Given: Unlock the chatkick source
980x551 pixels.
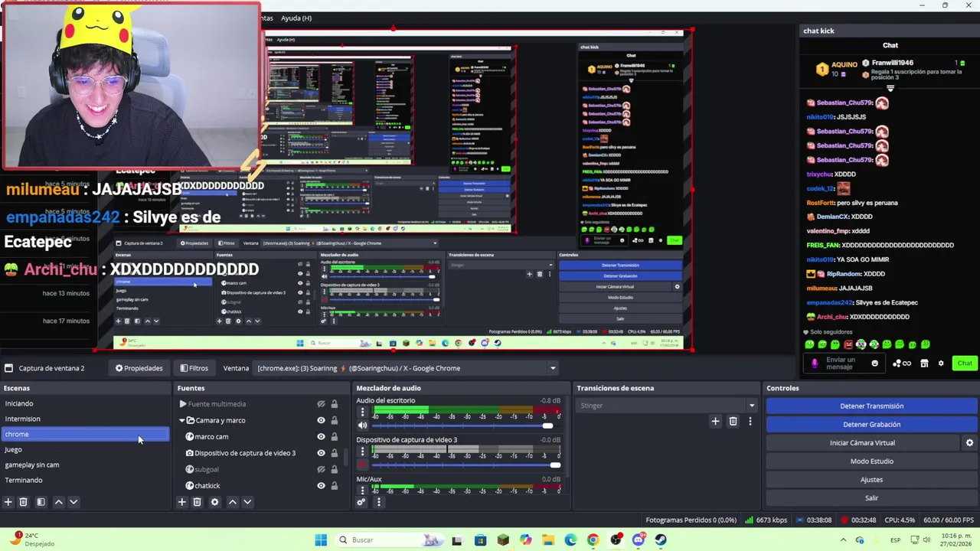Looking at the screenshot, I should [x=334, y=486].
